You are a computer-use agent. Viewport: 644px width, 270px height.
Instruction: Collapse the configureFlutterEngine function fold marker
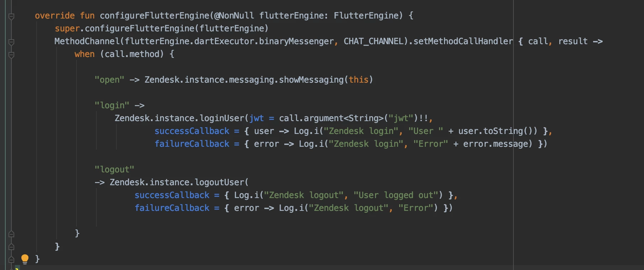coord(11,16)
